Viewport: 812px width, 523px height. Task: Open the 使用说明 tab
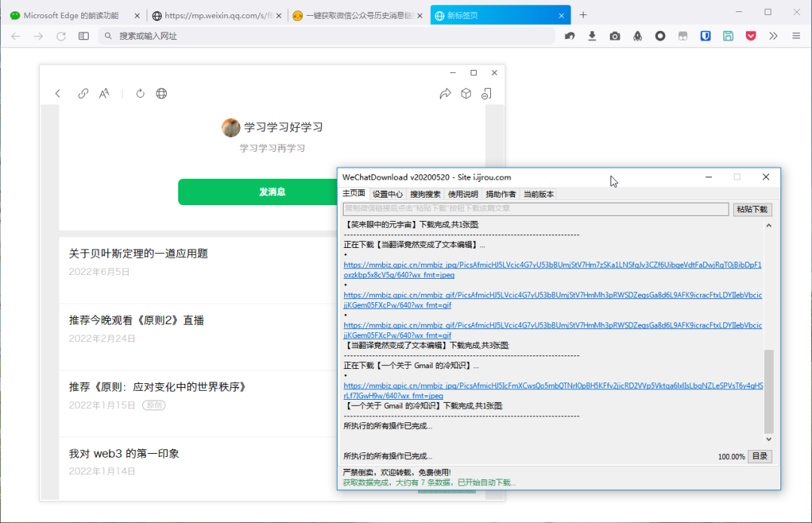pyautogui.click(x=463, y=194)
